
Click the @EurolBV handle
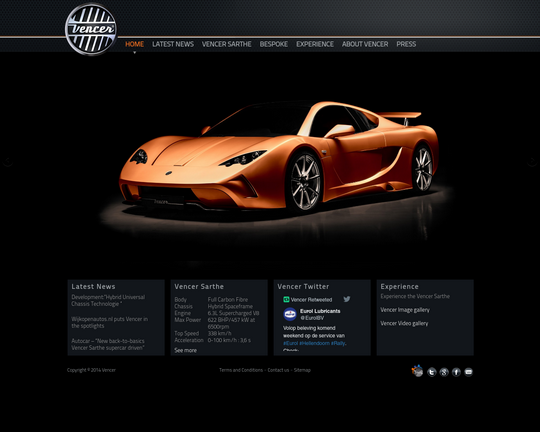[x=312, y=318]
